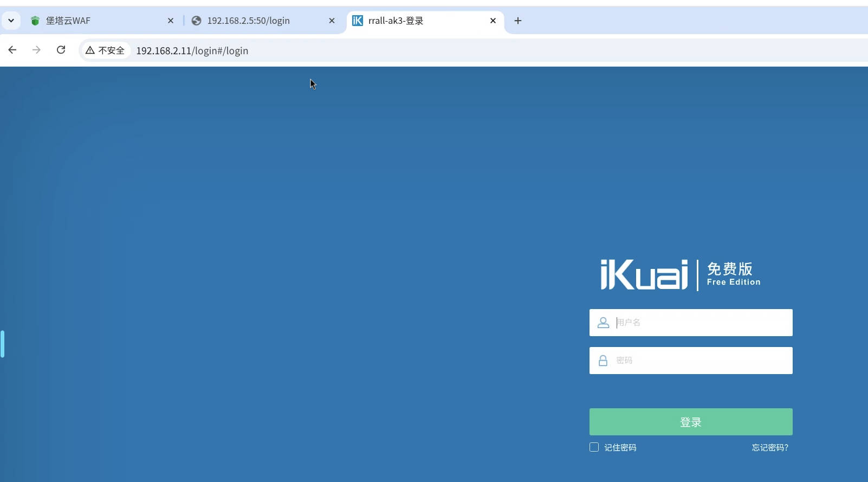Viewport: 868px width, 482px height.
Task: Click the lock icon in password field
Action: 603,361
